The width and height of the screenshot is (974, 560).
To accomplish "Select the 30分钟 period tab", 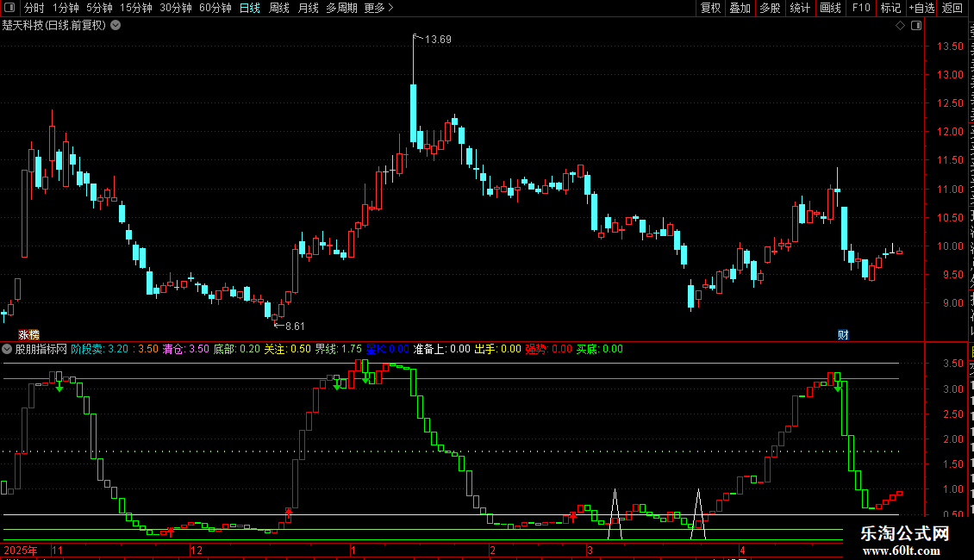I will pyautogui.click(x=176, y=8).
